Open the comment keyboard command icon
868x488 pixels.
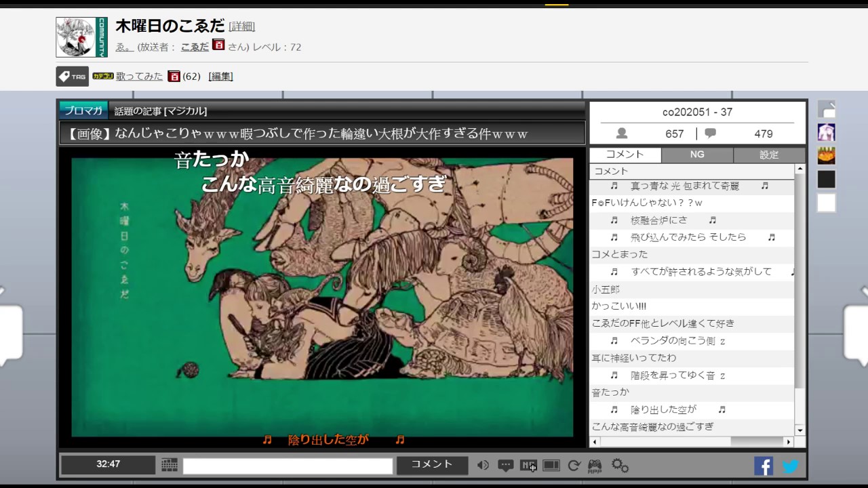click(170, 465)
